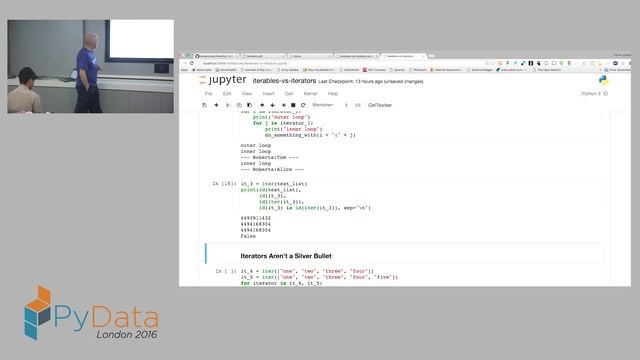Move selected cell up arrow icon
The image size is (640, 360).
click(x=262, y=105)
